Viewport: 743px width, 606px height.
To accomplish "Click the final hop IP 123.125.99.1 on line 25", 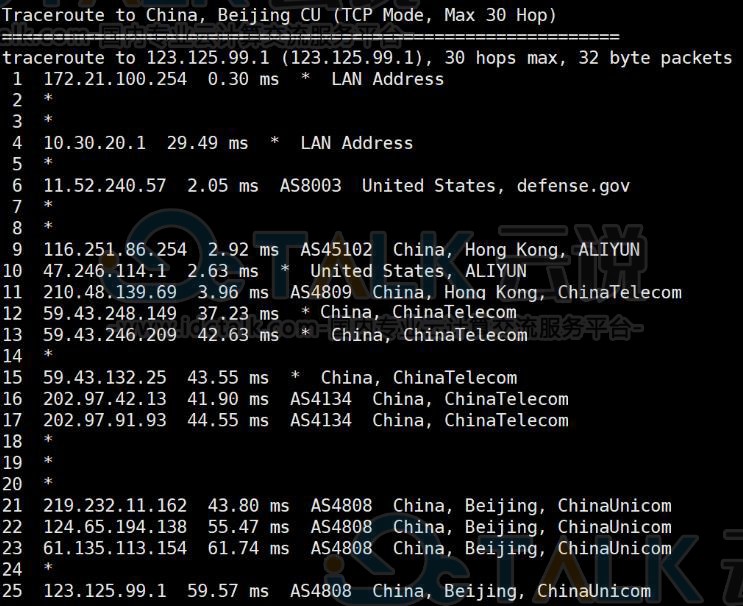I will coord(105,591).
